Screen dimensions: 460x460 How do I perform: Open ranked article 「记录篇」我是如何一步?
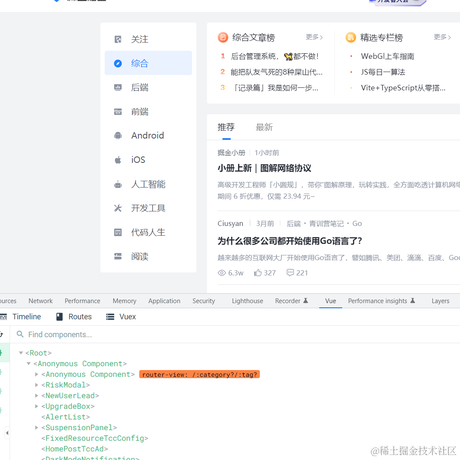click(275, 88)
